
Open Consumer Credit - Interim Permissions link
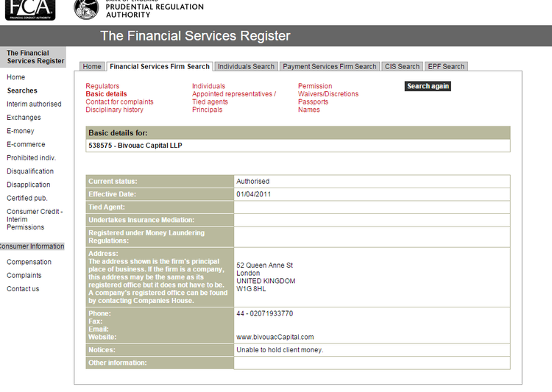click(35, 219)
